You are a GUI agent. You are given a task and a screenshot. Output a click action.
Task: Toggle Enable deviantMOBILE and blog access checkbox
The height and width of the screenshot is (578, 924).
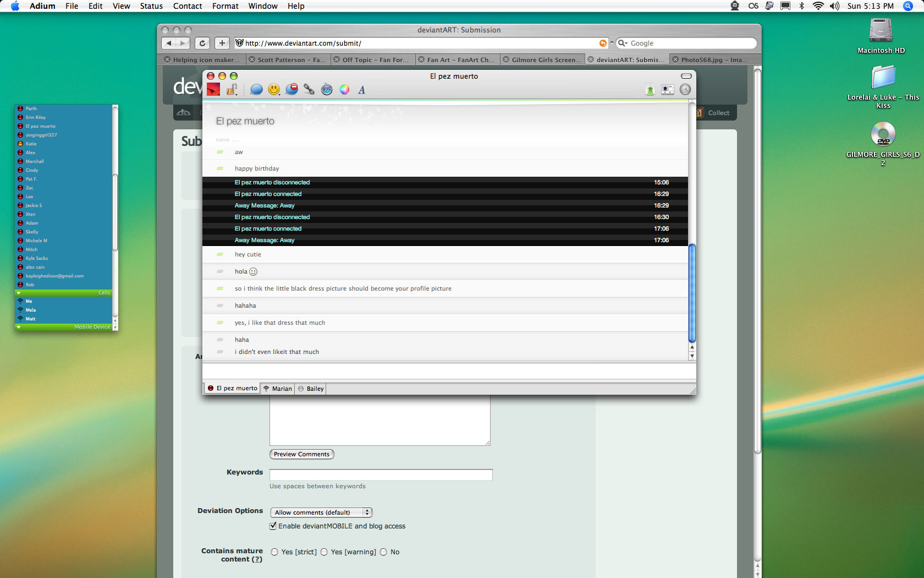tap(273, 526)
